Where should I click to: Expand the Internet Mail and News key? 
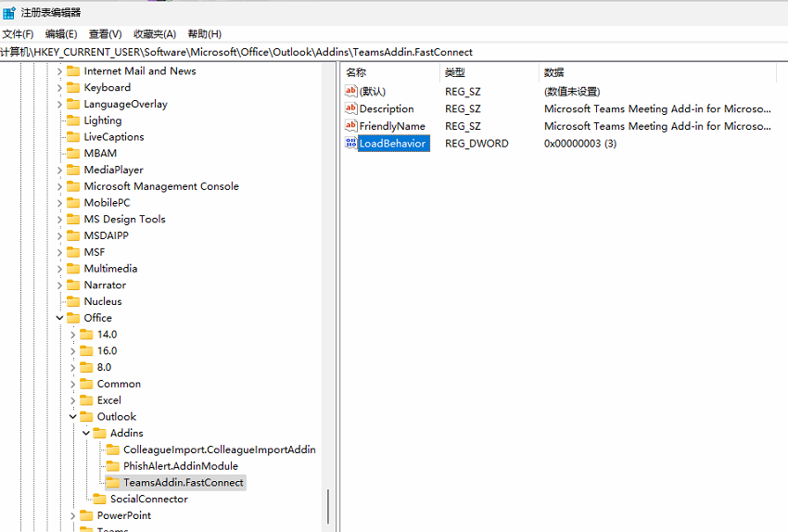(60, 71)
